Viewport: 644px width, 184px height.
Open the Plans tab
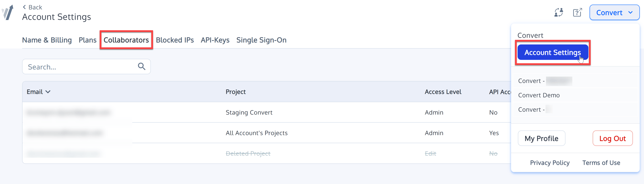(x=87, y=40)
